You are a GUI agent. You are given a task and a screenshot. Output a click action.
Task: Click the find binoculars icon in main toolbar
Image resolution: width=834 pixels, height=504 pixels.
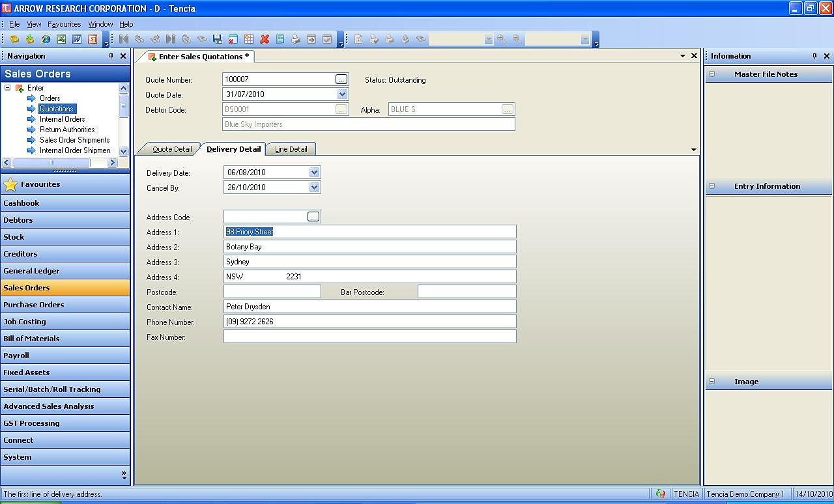point(202,39)
